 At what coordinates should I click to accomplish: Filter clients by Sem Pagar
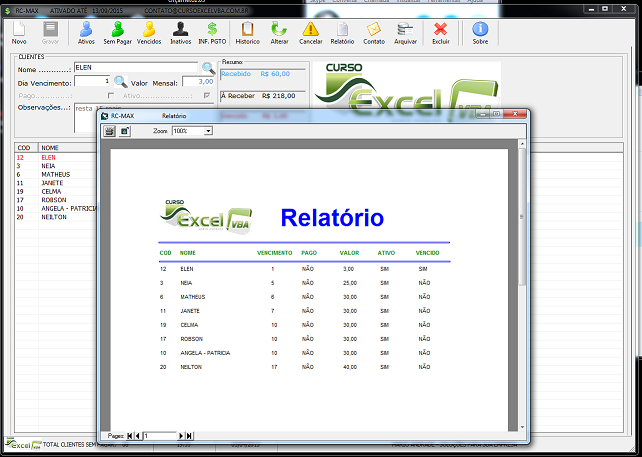click(x=118, y=33)
